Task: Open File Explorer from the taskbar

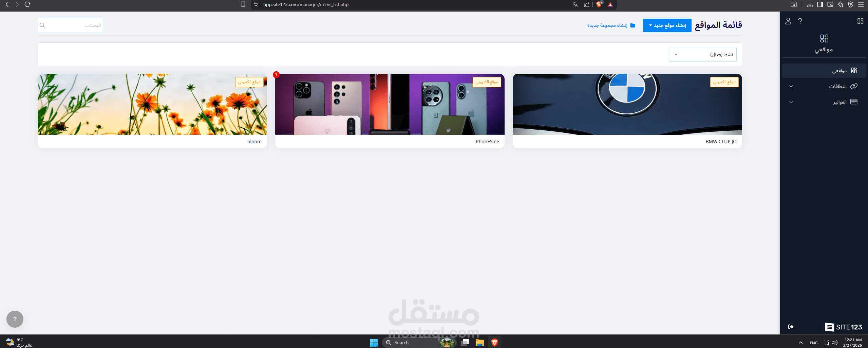Action: pyautogui.click(x=479, y=343)
